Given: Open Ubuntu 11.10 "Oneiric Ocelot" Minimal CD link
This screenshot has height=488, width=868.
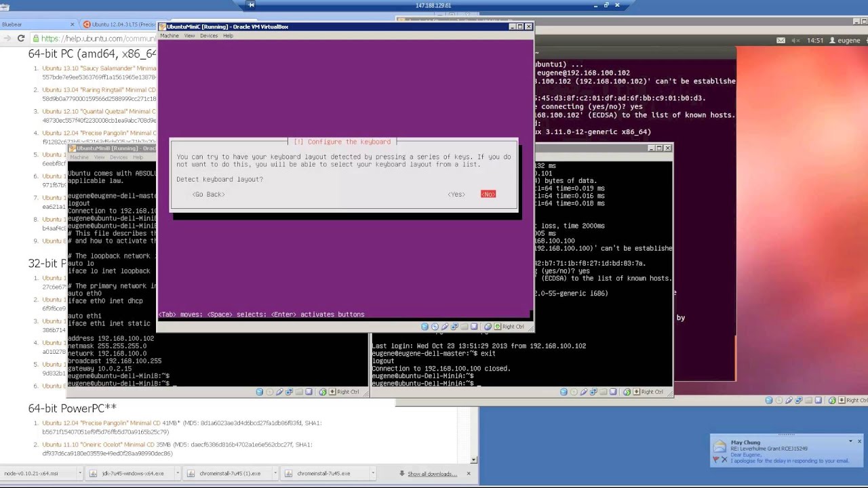Looking at the screenshot, I should click(x=98, y=445).
